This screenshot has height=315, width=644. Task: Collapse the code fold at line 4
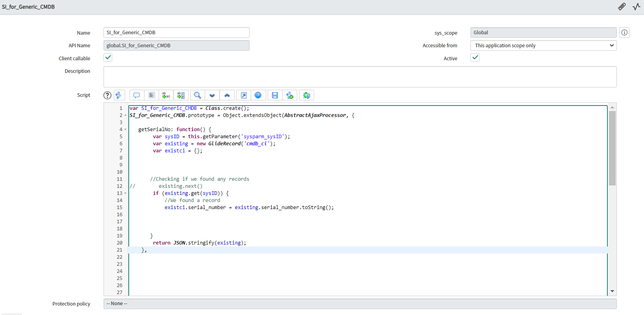(x=126, y=130)
